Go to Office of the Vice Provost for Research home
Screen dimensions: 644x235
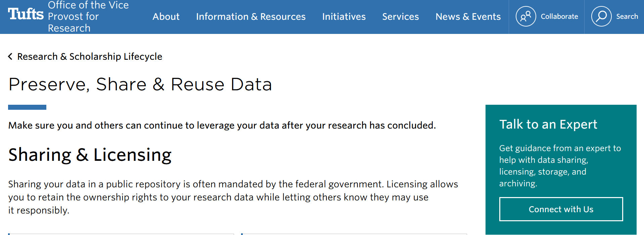[x=88, y=16]
